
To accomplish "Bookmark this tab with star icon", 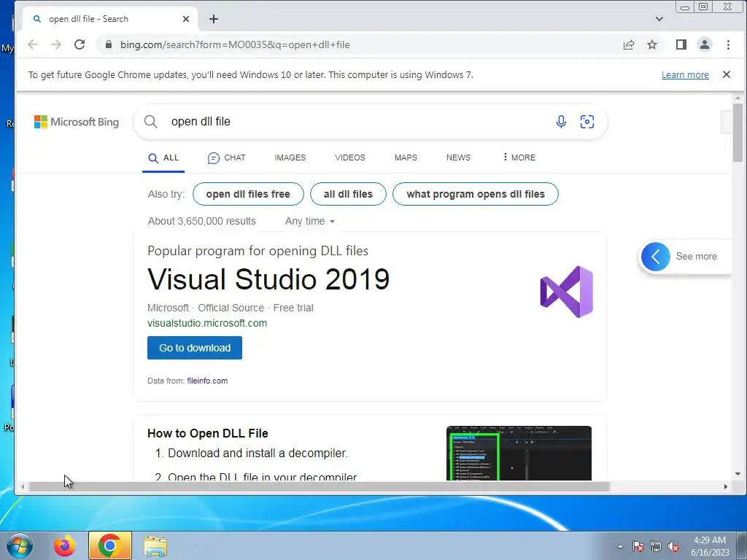I will click(652, 44).
